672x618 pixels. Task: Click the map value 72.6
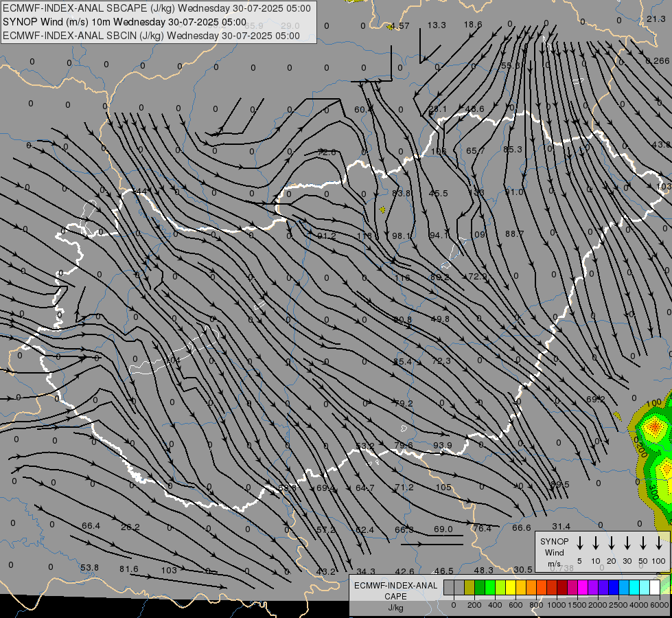(327, 152)
